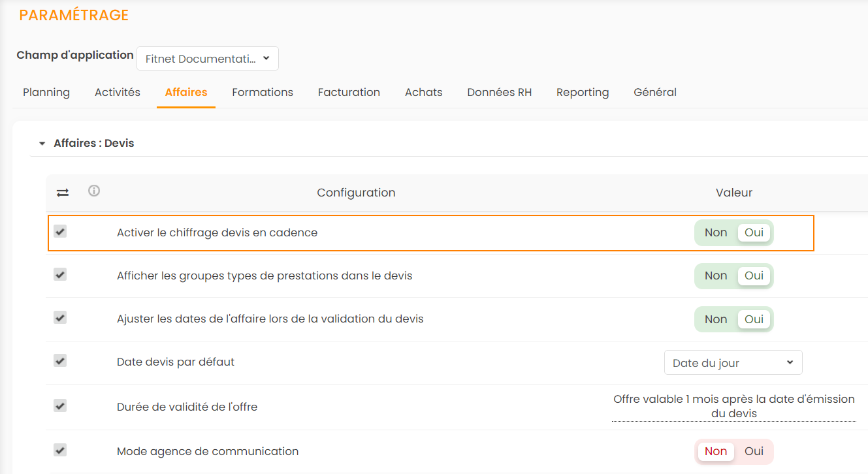Select the Reporting tab
The width and height of the screenshot is (868, 474).
(x=583, y=93)
